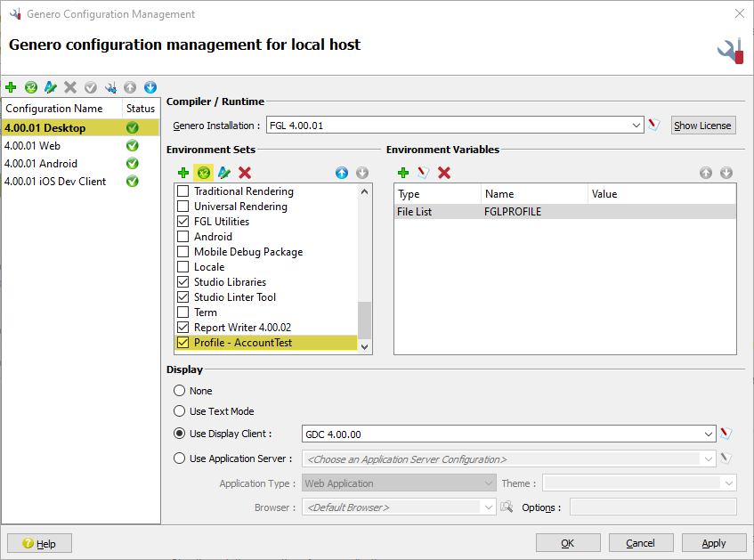Move the selected configuration down with the blue arrow
754x560 pixels.
150,87
